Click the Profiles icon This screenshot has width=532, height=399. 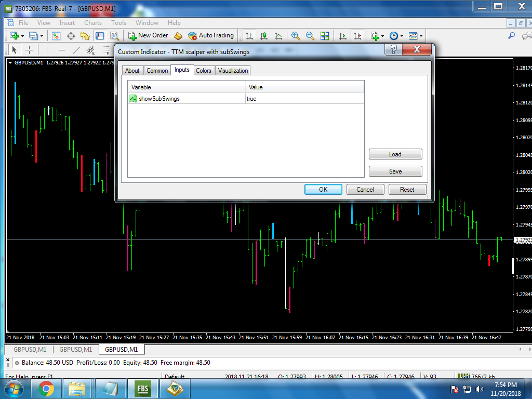pyautogui.click(x=33, y=36)
